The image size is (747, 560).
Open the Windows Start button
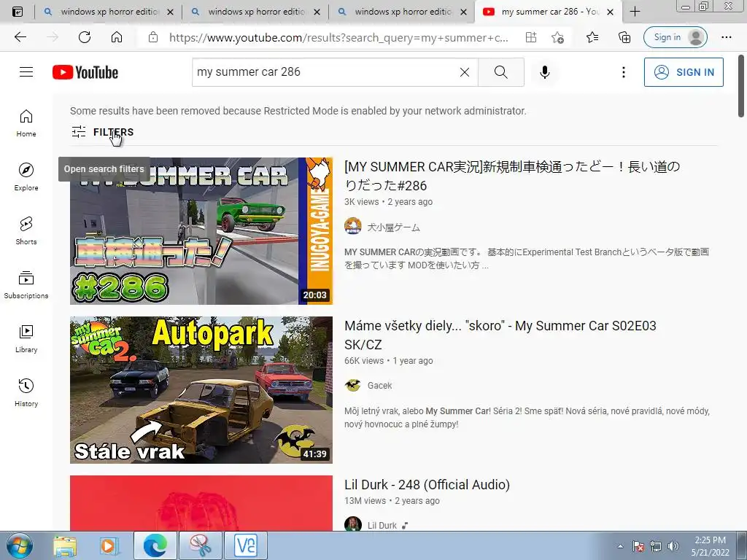(x=19, y=545)
